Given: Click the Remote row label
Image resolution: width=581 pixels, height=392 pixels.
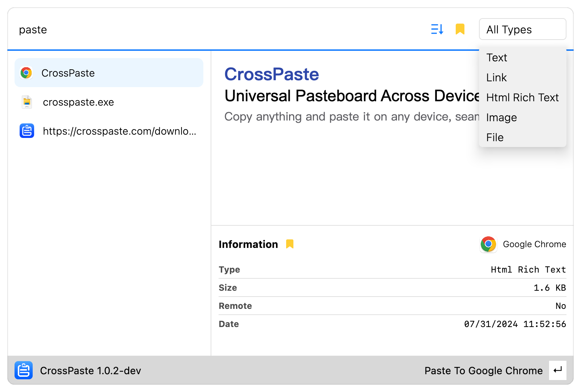Looking at the screenshot, I should click(235, 306).
